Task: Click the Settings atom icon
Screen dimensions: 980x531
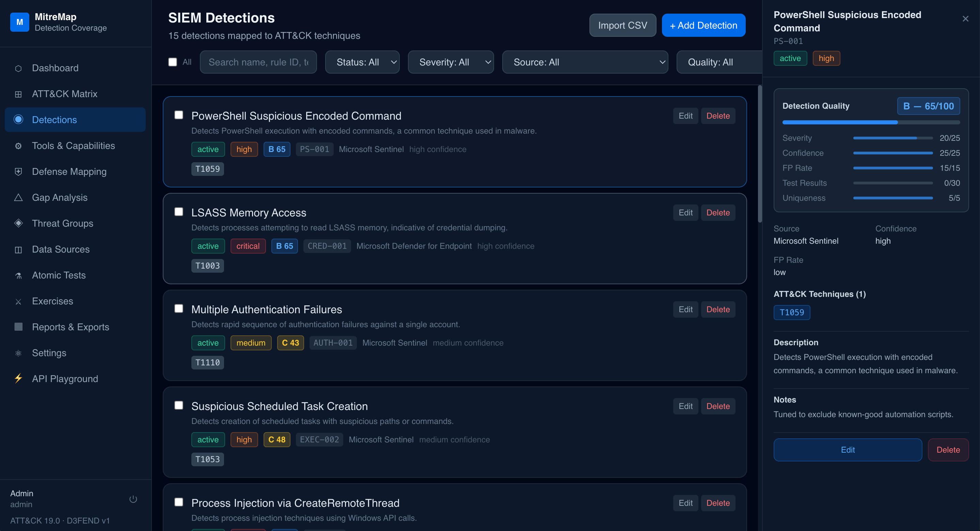Action: pyautogui.click(x=18, y=353)
